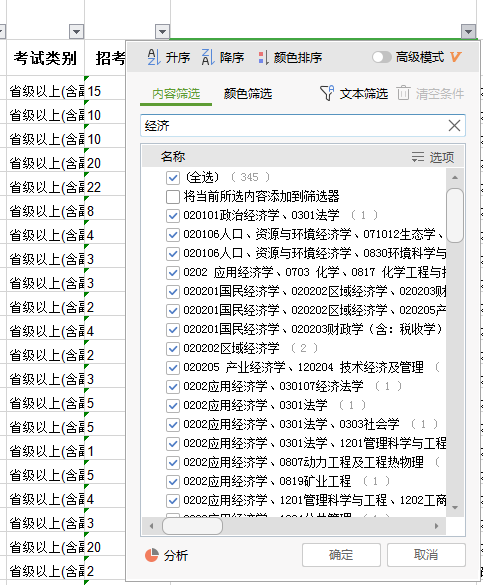The image size is (483, 585).
Task: Open the 分析 pie chart analysis
Action: tap(152, 555)
